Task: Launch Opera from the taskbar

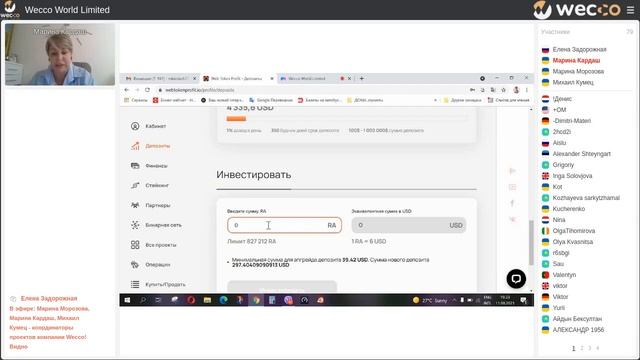Action: coord(191,300)
